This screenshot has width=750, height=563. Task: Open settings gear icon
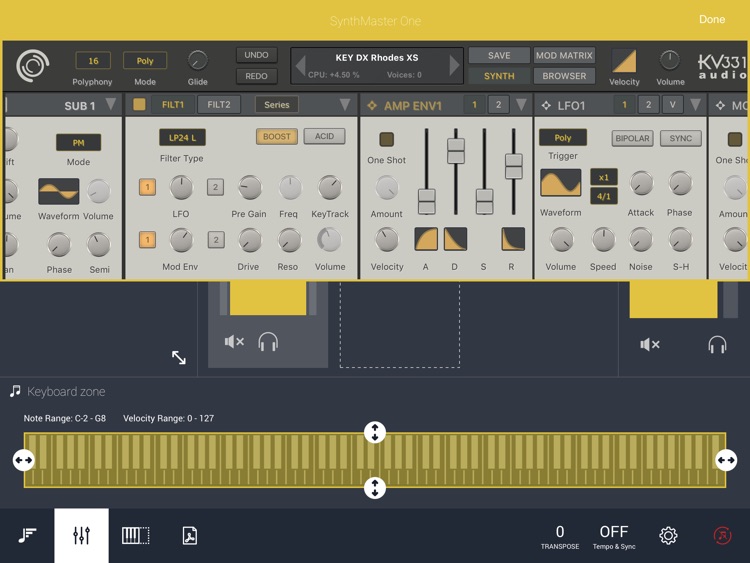click(668, 535)
